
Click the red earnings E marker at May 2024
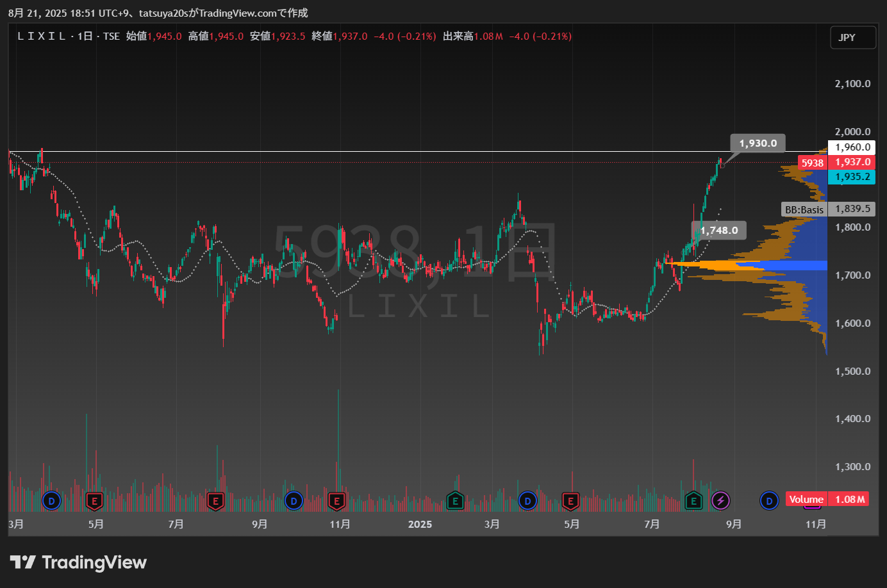click(x=95, y=501)
